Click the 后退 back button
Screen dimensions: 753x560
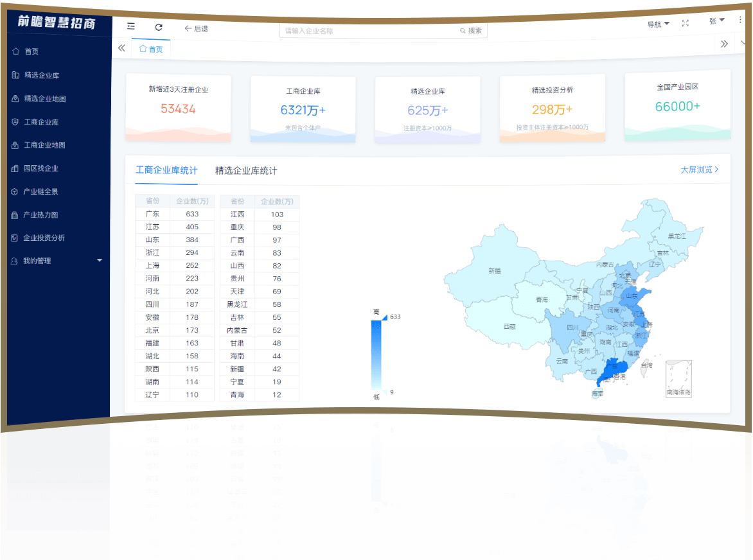point(196,29)
